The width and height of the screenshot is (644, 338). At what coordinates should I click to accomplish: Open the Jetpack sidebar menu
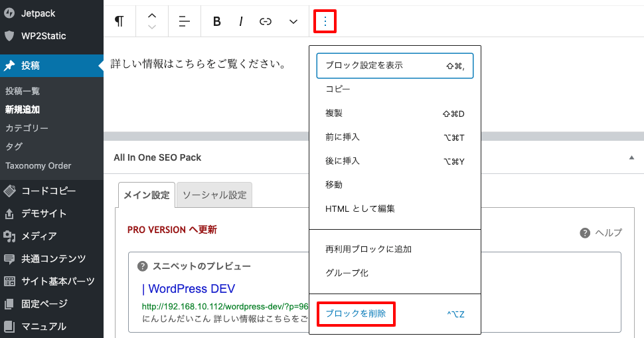point(39,13)
